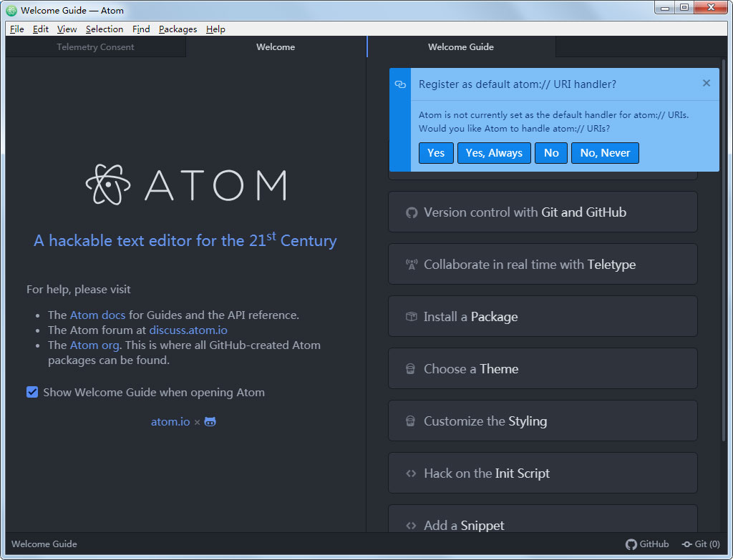Viewport: 733px width, 560px height.
Task: Switch to the Telemetry Consent tab
Action: 95,46
